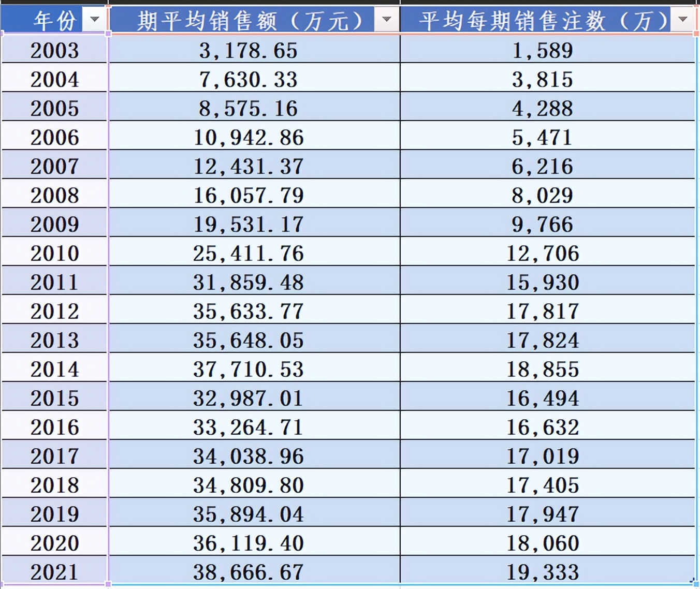The height and width of the screenshot is (589, 700).
Task: Open the 平均每期销售注数（万） filter dropdown
Action: tap(682, 20)
